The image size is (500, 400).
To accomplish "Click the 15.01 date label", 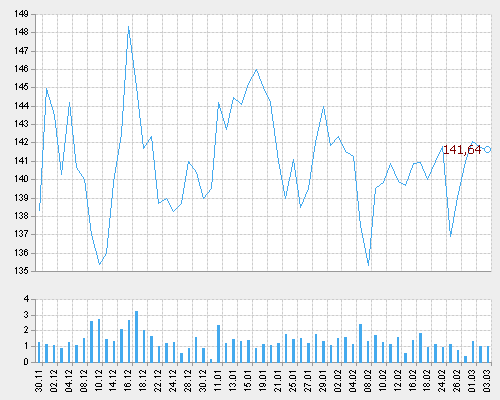I will [248, 381].
